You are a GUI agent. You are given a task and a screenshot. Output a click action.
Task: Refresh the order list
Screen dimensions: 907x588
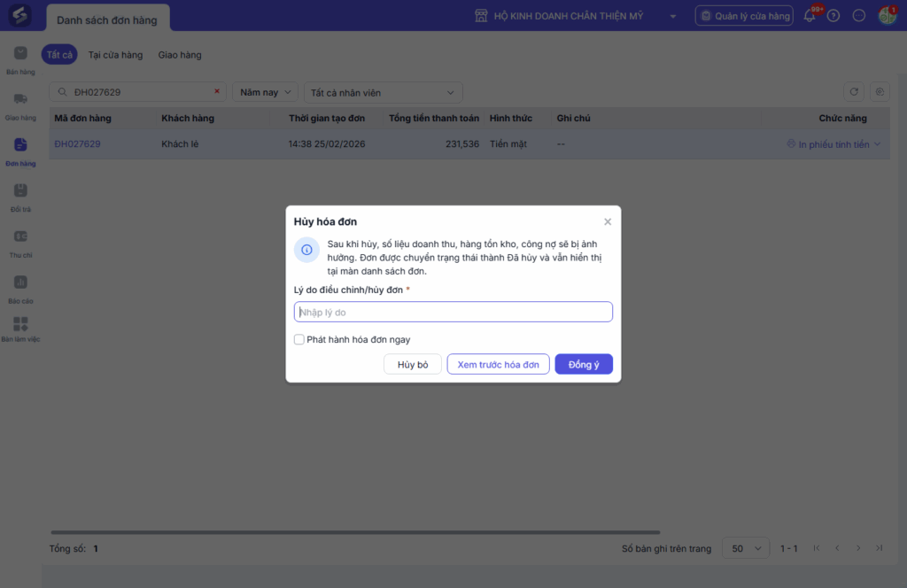tap(854, 92)
